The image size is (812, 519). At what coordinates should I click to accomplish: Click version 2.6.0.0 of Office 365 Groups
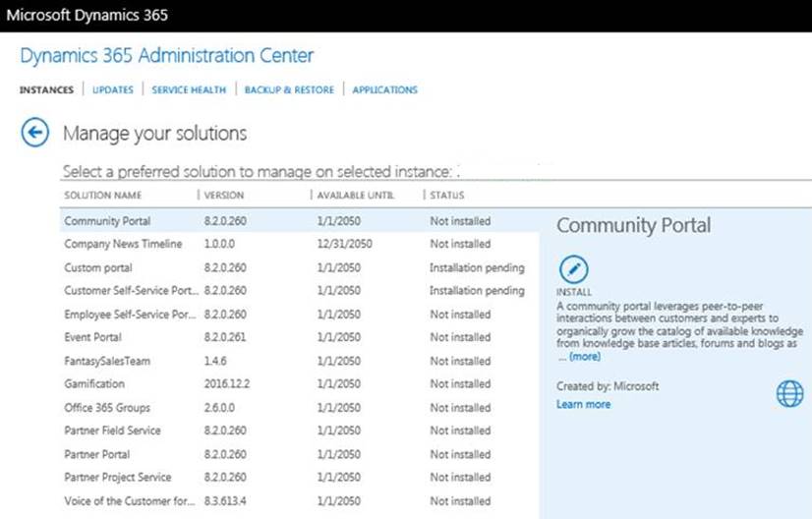pos(219,408)
